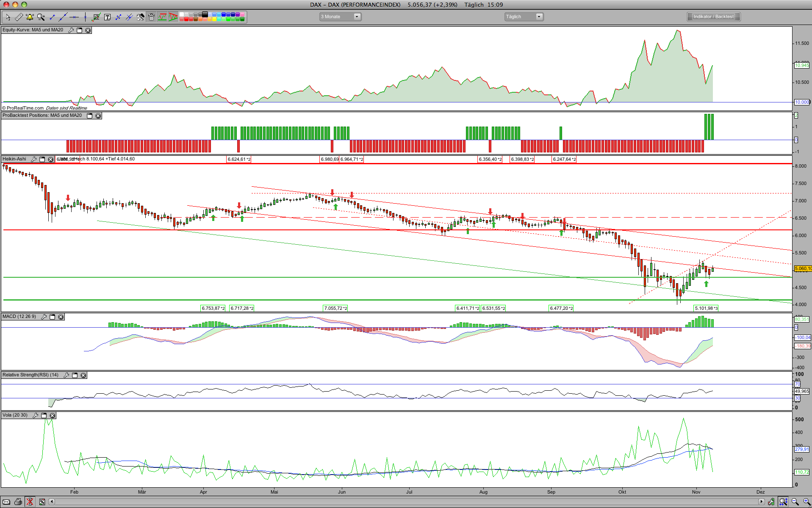812x508 pixels.
Task: Click the envelope mail icon
Action: tap(6, 502)
